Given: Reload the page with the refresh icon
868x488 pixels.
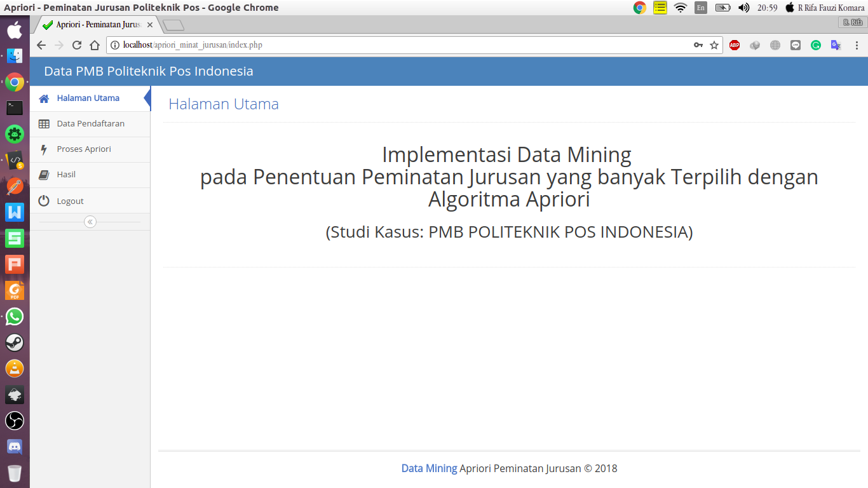Looking at the screenshot, I should click(77, 45).
